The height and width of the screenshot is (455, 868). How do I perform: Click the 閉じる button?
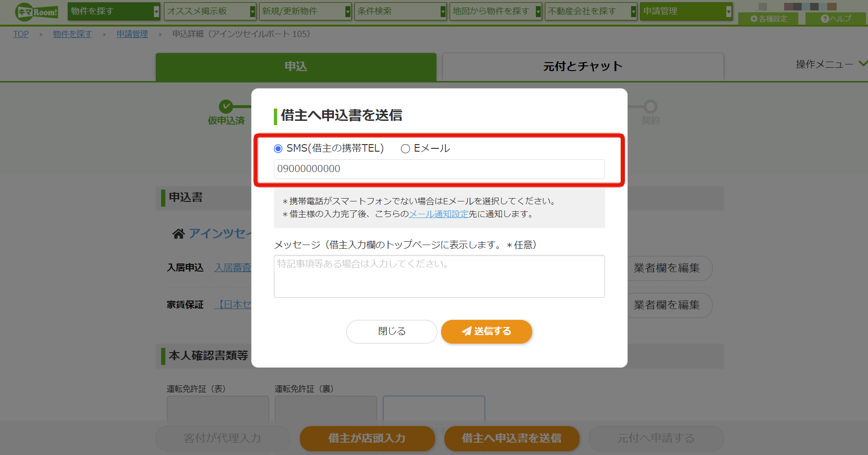(392, 332)
